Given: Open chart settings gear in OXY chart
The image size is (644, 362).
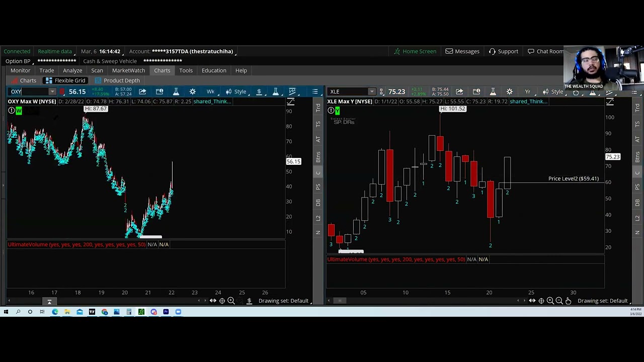Looking at the screenshot, I should (193, 92).
